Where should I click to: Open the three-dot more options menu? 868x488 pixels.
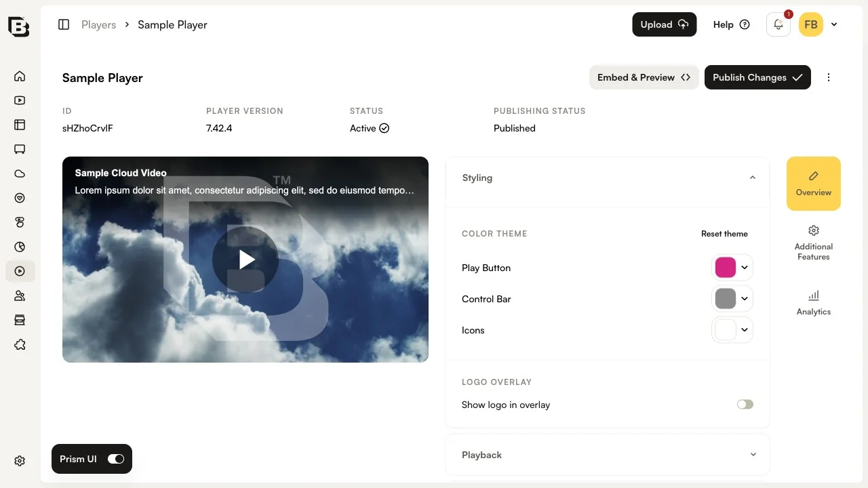[x=829, y=77]
